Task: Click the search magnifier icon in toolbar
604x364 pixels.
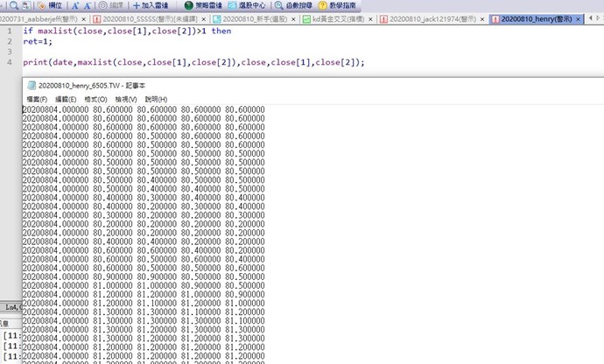Action: [x=14, y=5]
